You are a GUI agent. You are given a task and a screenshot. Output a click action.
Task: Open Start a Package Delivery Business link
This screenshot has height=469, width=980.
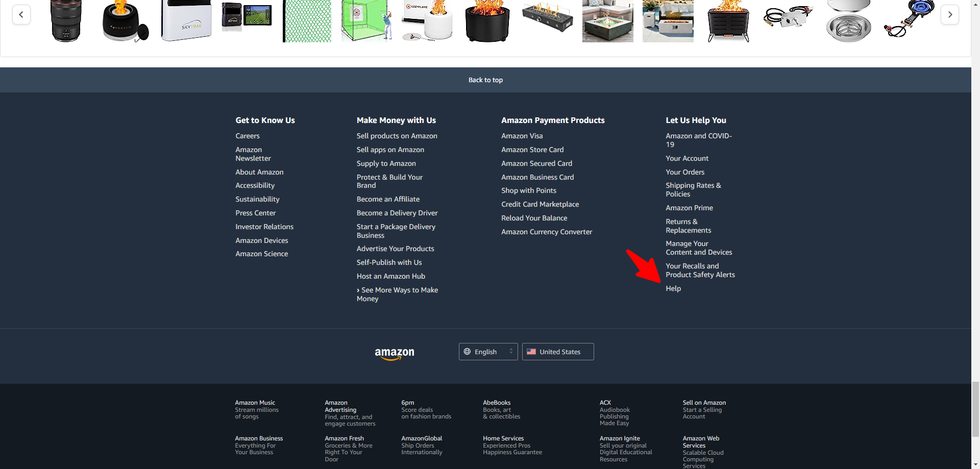coord(396,231)
